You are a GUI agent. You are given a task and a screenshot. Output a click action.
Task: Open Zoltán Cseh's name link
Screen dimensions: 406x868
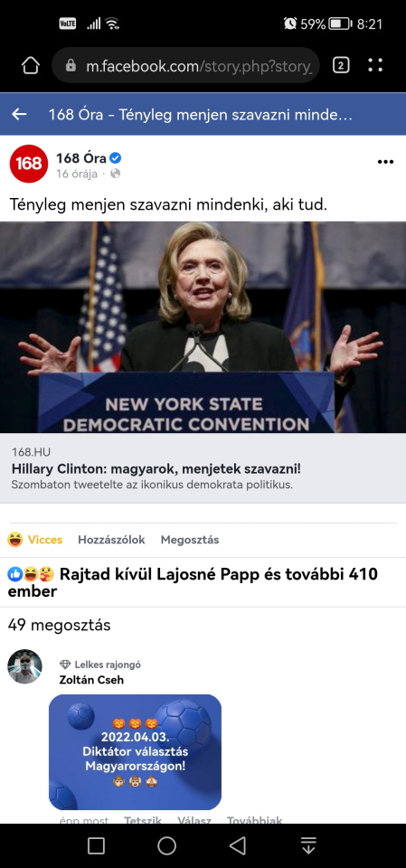pyautogui.click(x=91, y=680)
